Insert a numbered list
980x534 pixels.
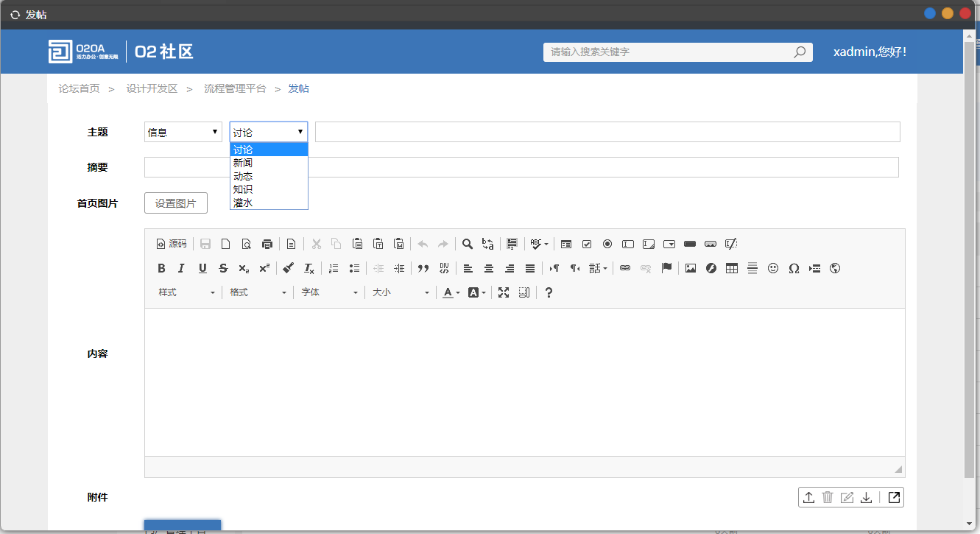[334, 268]
